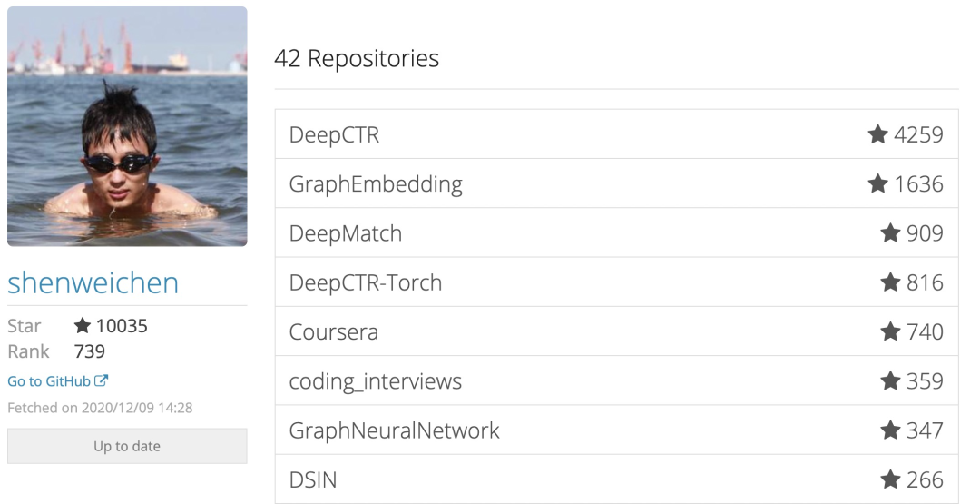The width and height of the screenshot is (980, 504).
Task: Open the GraphEmbedding repository
Action: click(x=375, y=184)
